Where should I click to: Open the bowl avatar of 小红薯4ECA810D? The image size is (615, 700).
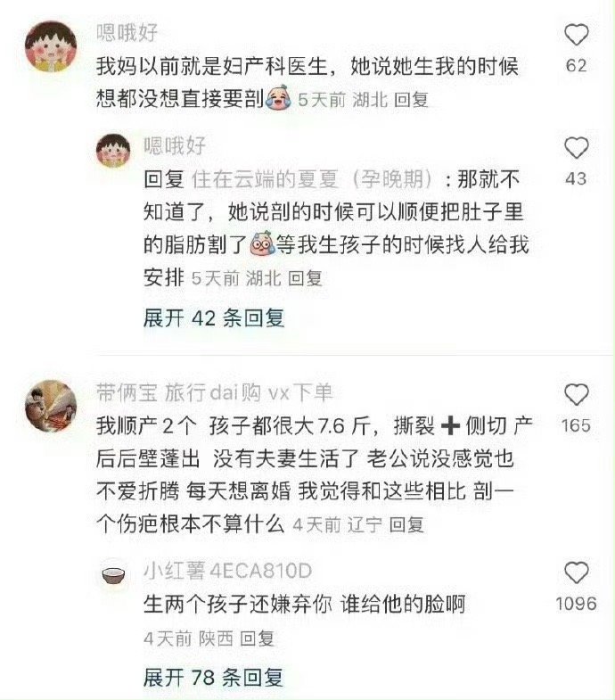pyautogui.click(x=113, y=575)
